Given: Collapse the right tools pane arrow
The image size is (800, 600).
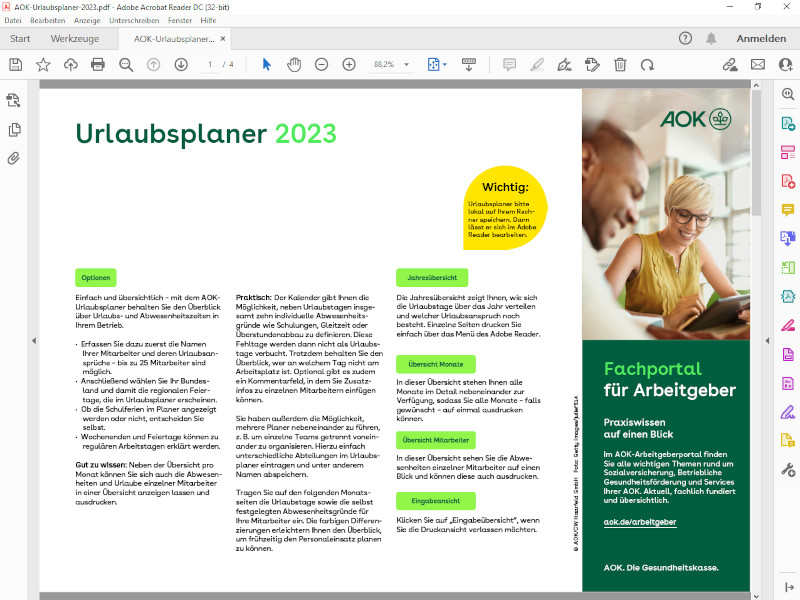Looking at the screenshot, I should (x=767, y=340).
